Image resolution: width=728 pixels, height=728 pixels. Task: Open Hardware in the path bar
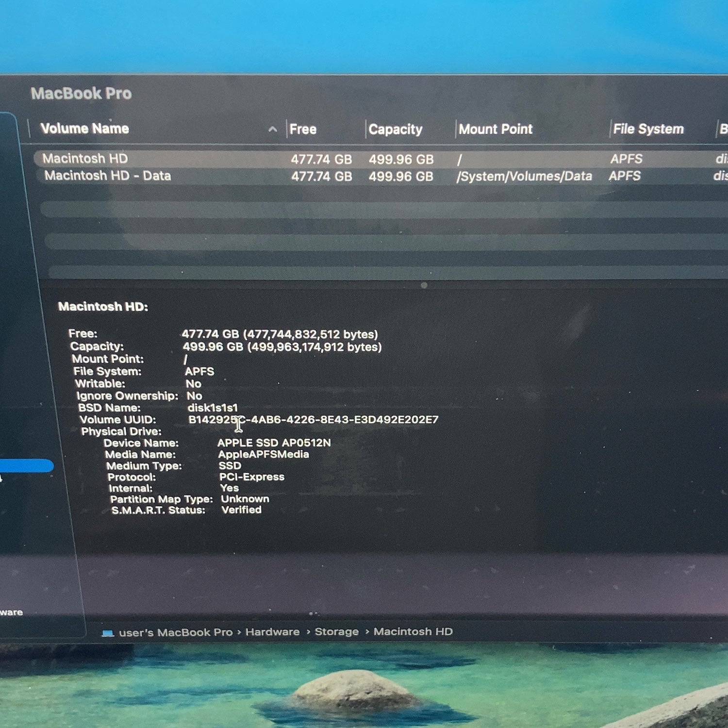click(x=272, y=632)
